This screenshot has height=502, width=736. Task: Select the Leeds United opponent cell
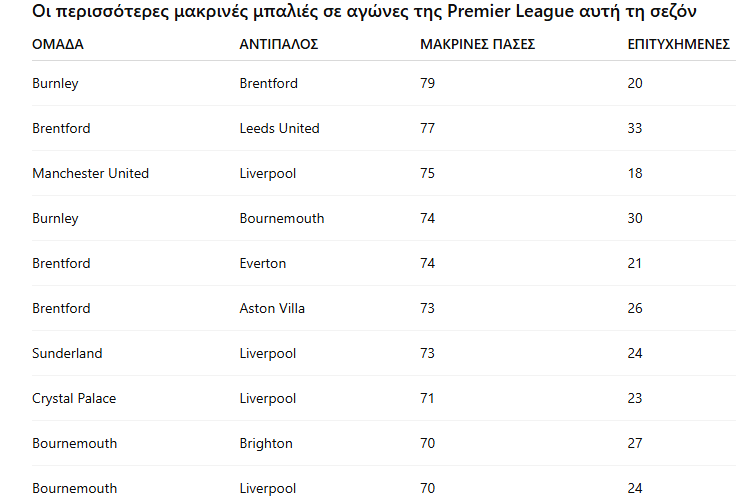click(x=279, y=128)
